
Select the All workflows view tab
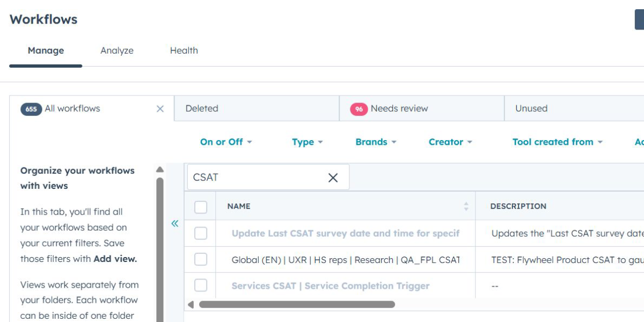tap(92, 108)
